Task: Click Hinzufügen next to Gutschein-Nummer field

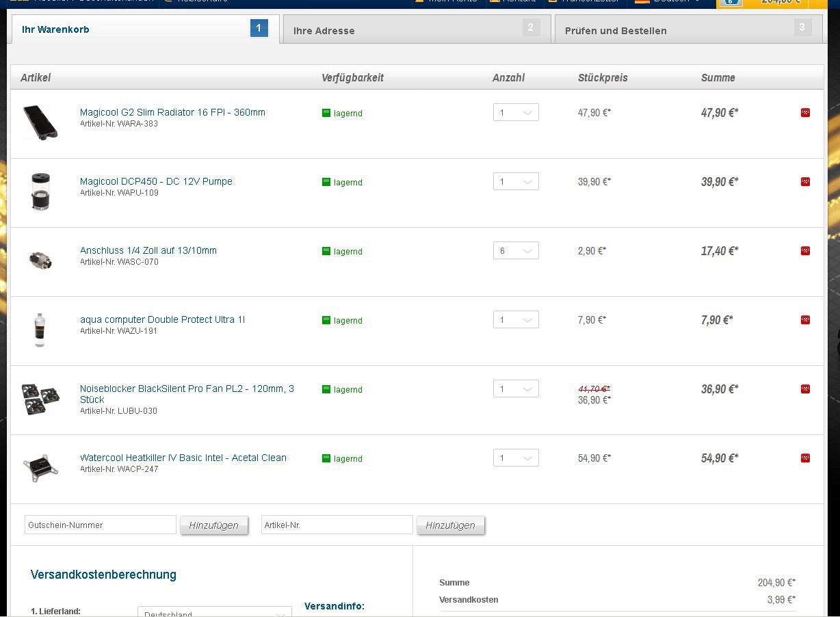Action: (x=214, y=525)
